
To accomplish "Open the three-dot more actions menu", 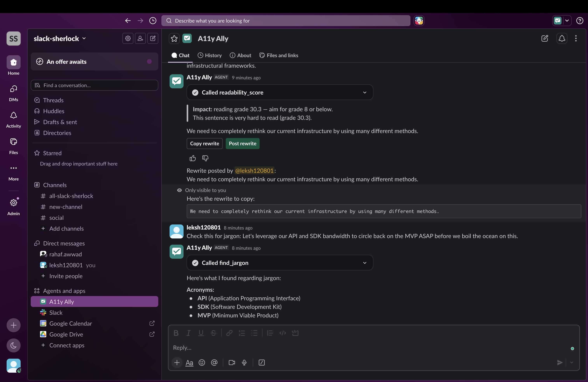I will tap(576, 38).
